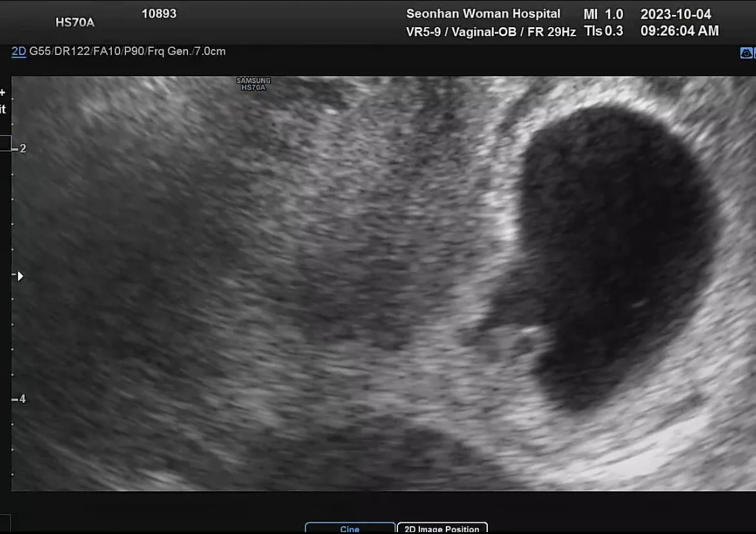The image size is (756, 534).
Task: Click the Seonhan Woman Hospital name
Action: point(483,14)
